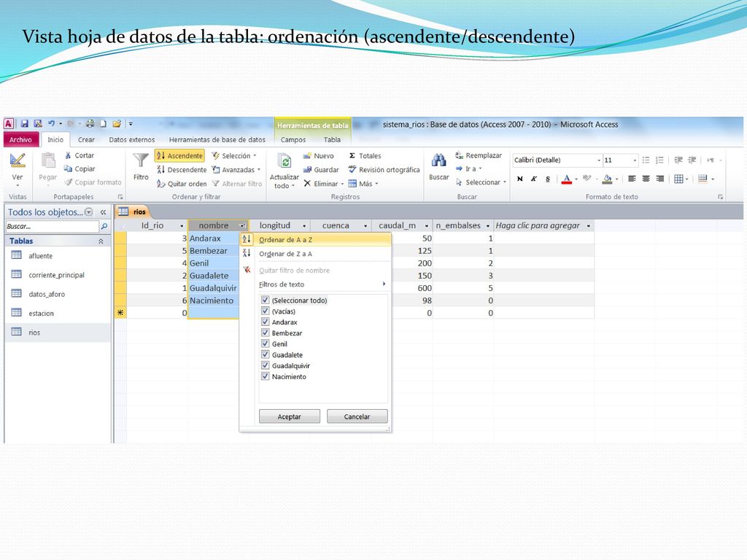This screenshot has width=747, height=560.
Task: Open the Id_rio column dropdown arrow
Action: pos(182,226)
